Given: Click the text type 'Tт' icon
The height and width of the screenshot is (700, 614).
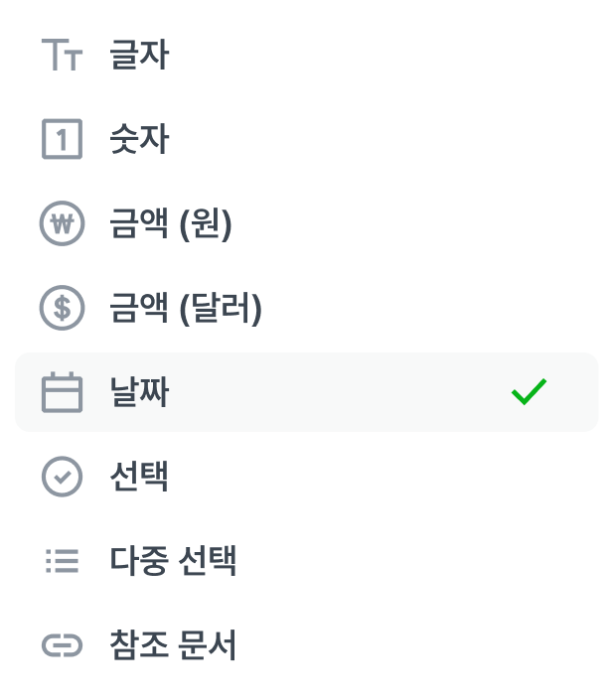Looking at the screenshot, I should click(x=62, y=56).
